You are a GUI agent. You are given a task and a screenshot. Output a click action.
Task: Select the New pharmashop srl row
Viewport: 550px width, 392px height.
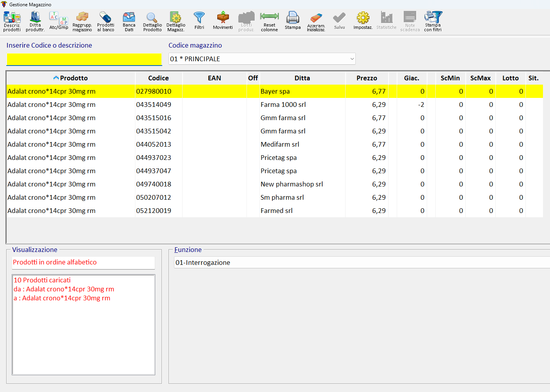pos(275,184)
